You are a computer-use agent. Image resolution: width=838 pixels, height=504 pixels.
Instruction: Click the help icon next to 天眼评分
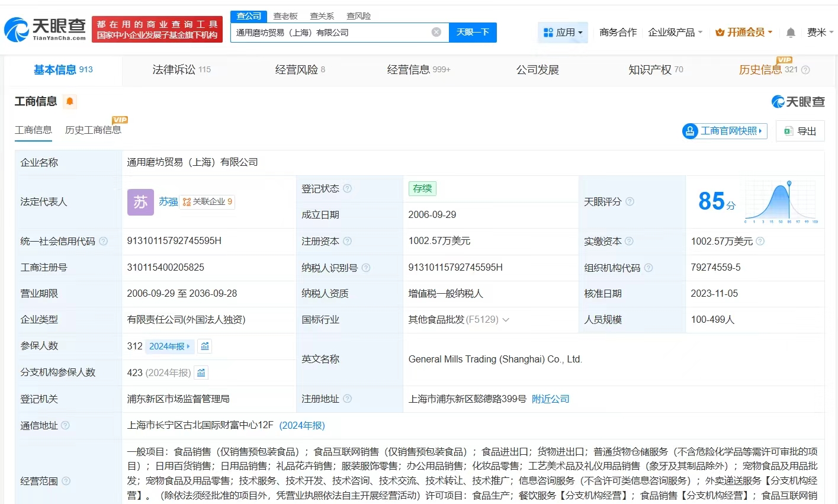(x=630, y=201)
